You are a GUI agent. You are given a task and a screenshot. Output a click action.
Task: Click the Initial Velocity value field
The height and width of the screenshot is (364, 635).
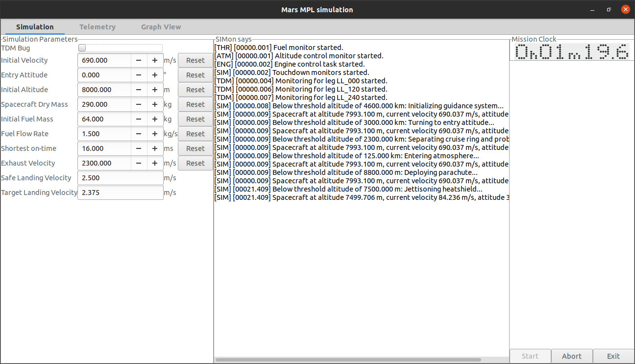pos(104,60)
